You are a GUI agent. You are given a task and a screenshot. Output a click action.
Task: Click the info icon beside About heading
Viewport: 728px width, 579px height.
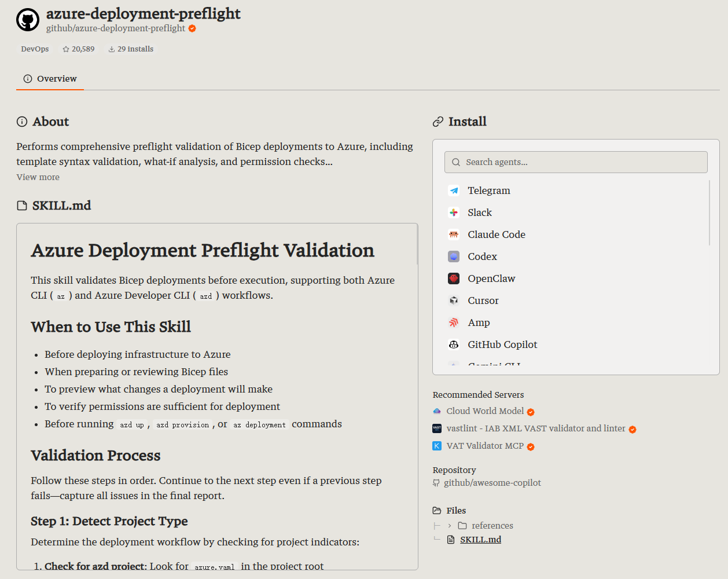[x=22, y=122]
